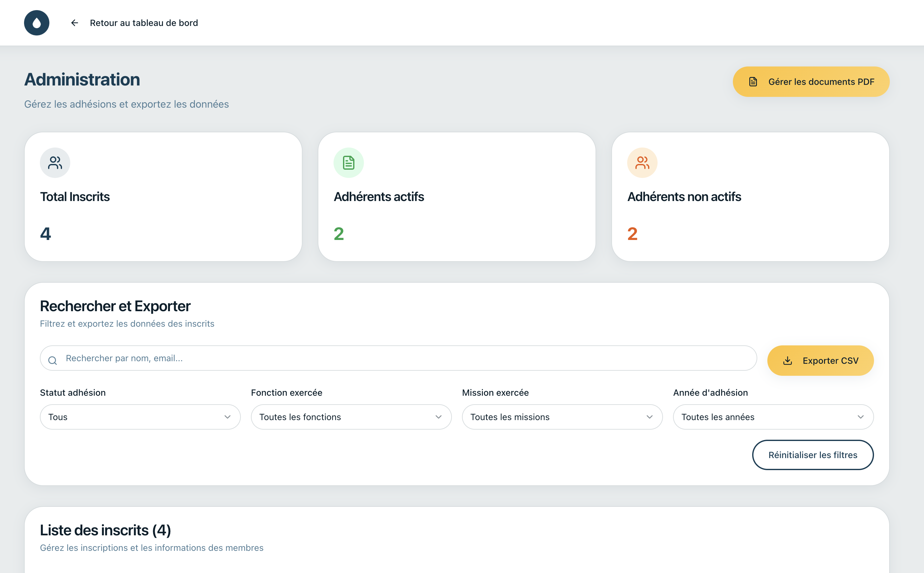
Task: Click the water drop logo icon
Action: pyautogui.click(x=37, y=23)
